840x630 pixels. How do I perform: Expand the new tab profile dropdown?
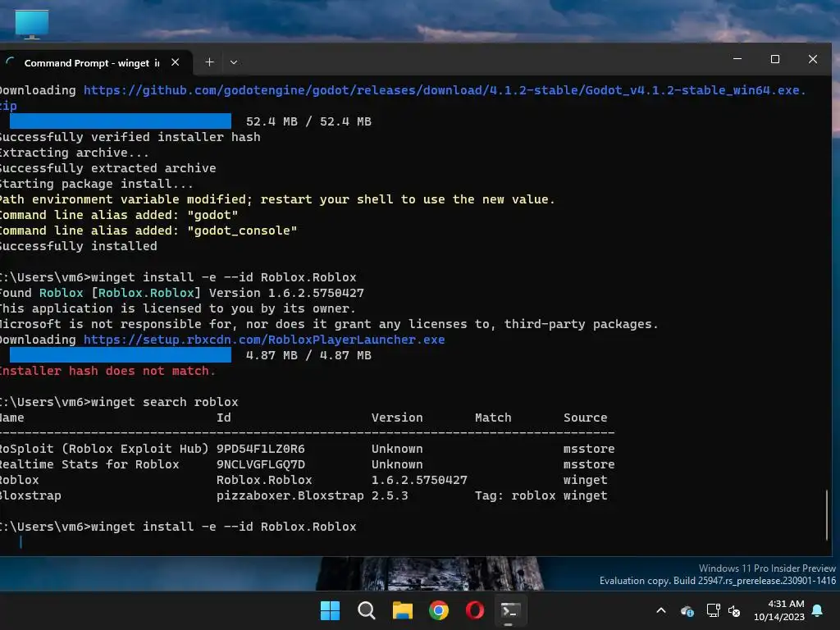pos(234,62)
